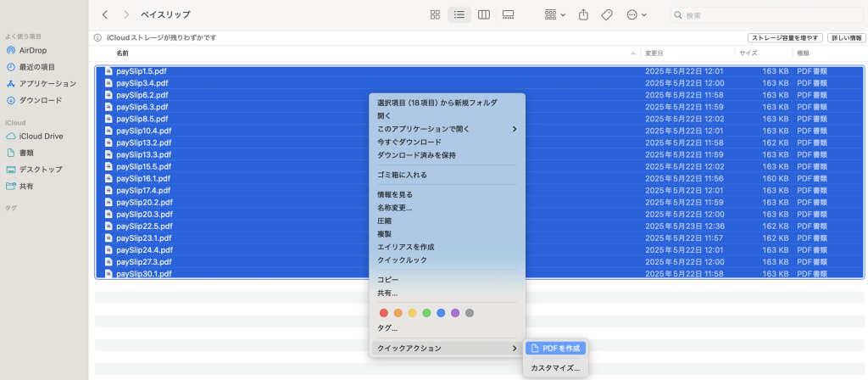Image resolution: width=868 pixels, height=380 pixels.
Task: Click the Share toolbar icon
Action: [x=583, y=15]
